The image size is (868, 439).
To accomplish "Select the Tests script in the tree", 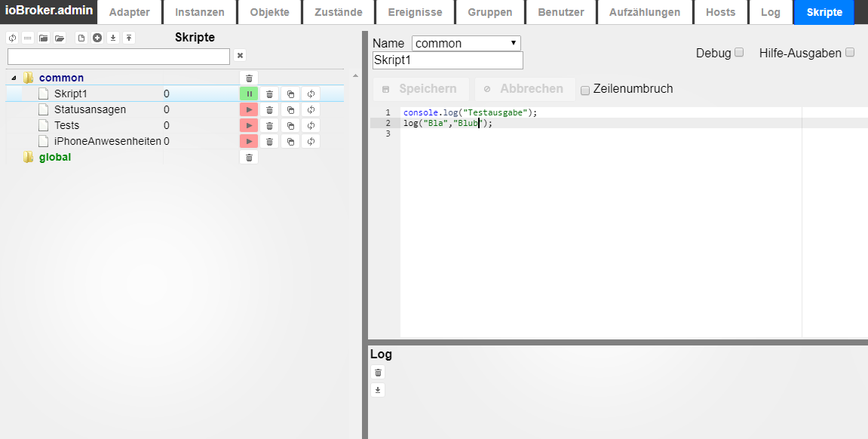I will click(67, 125).
